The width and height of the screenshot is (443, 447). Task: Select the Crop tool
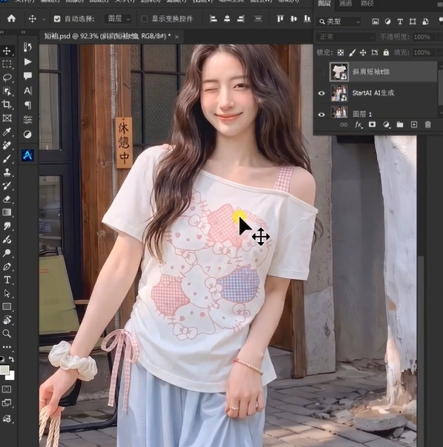7,104
